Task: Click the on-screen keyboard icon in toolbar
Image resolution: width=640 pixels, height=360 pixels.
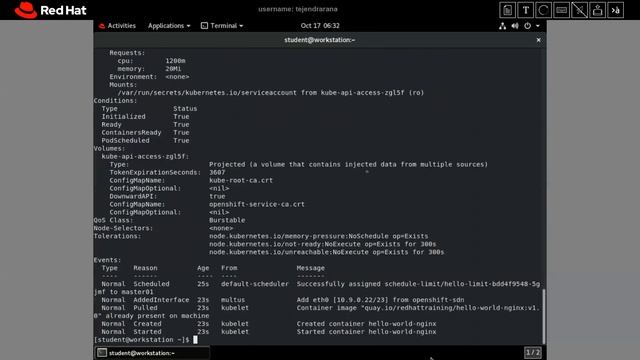Action: pos(561,10)
